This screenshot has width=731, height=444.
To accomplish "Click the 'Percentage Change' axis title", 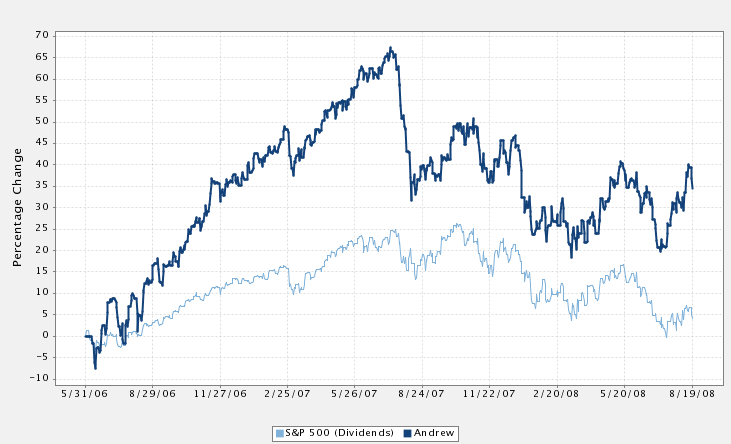I will tap(17, 208).
